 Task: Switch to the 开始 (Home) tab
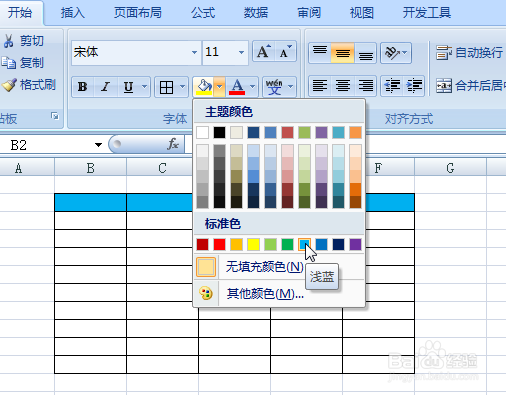point(20,13)
